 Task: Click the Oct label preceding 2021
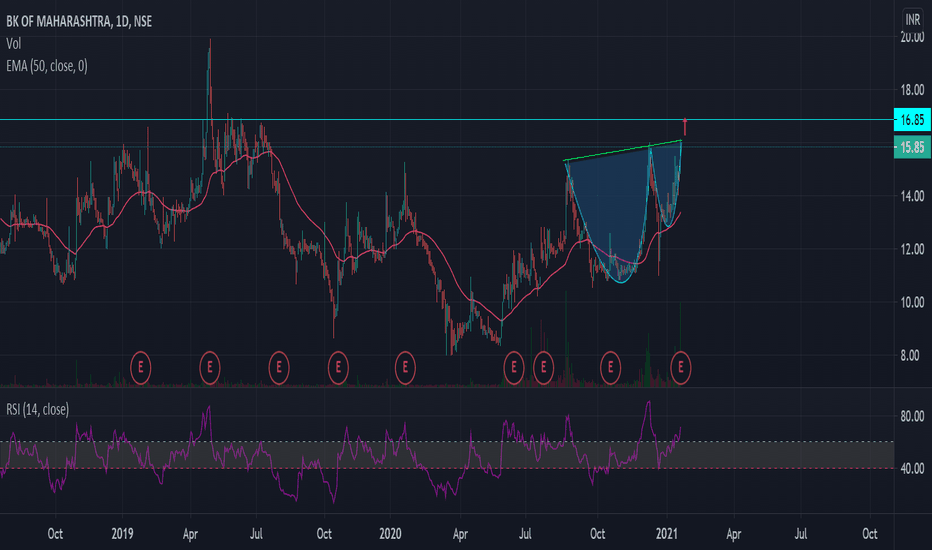(x=597, y=533)
